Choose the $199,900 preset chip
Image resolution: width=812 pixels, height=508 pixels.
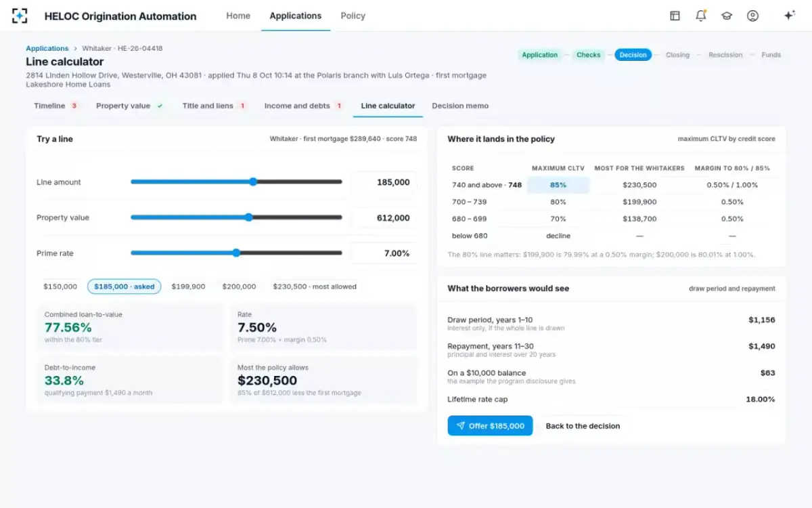(x=188, y=287)
